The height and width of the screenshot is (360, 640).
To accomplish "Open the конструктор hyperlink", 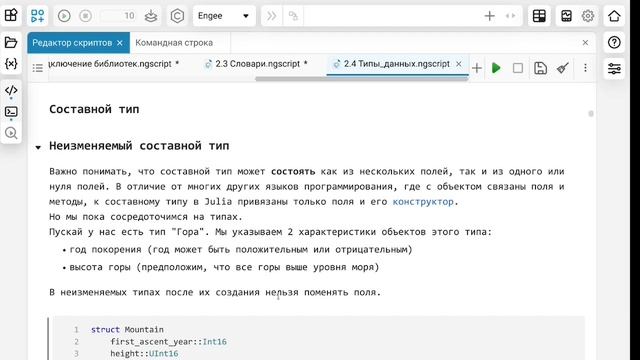I will (x=423, y=202).
